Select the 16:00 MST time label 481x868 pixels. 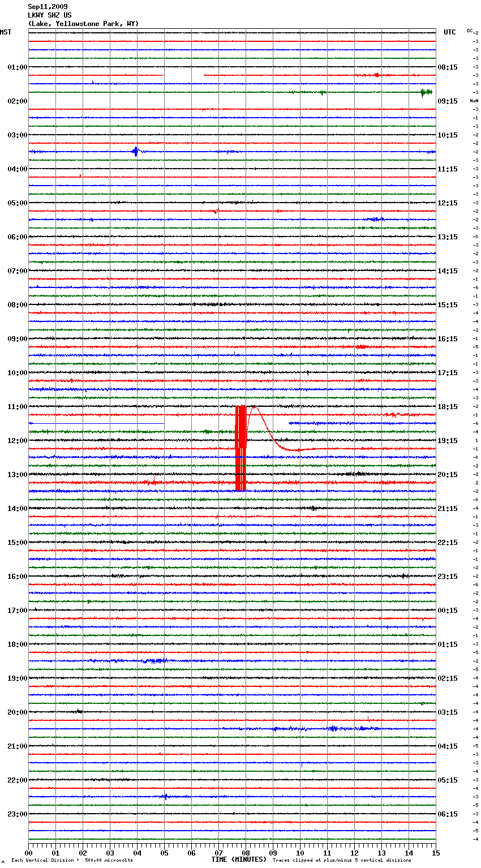click(18, 577)
